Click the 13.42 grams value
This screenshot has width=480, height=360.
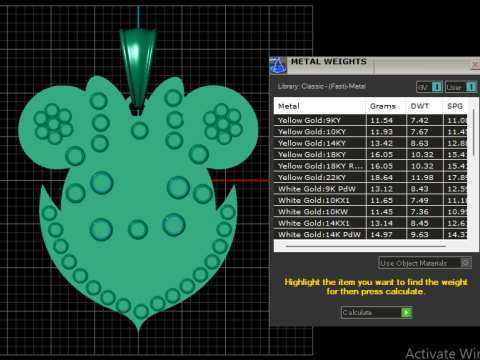pos(381,143)
